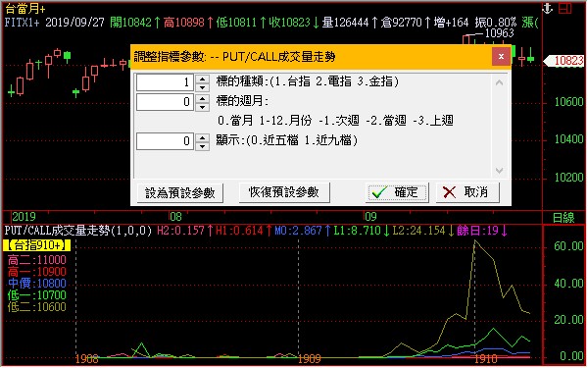
Task: Click the 顯示 input field
Action: 165,141
